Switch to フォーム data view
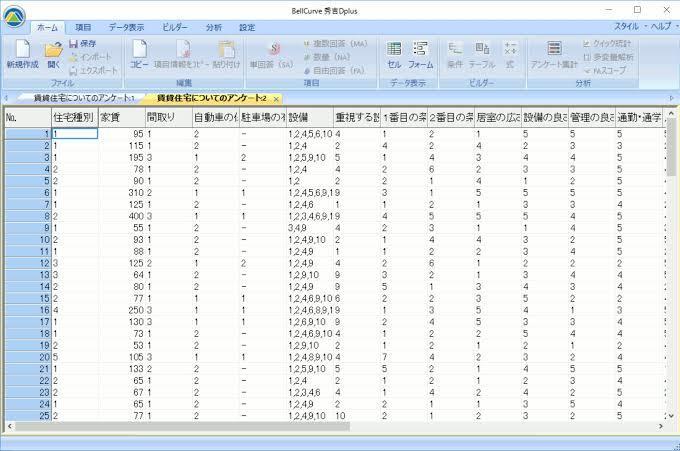 420,55
